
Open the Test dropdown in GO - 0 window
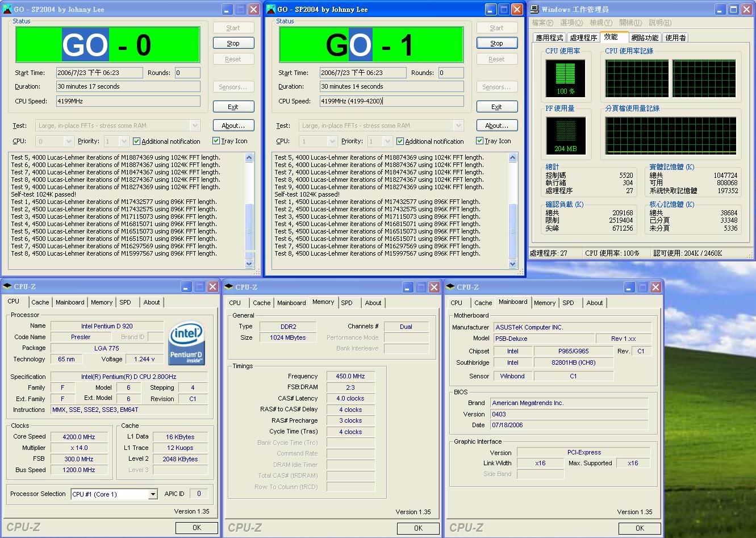pyautogui.click(x=195, y=126)
